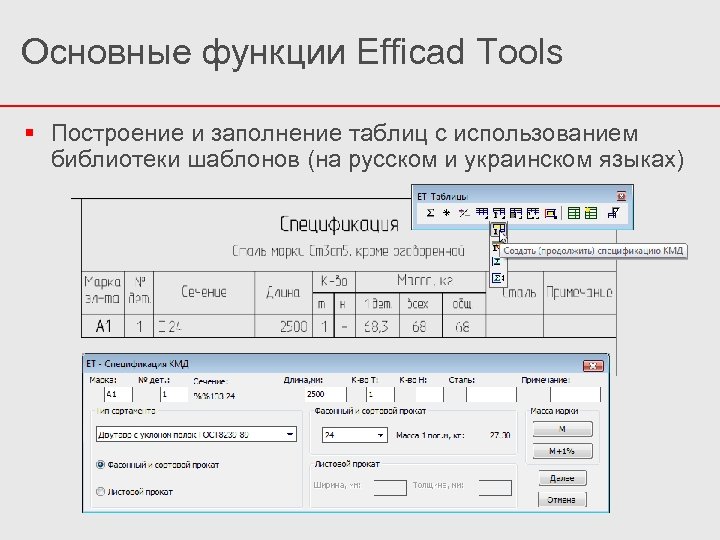
Task: Click the Сталь input field
Action: (x=491, y=394)
